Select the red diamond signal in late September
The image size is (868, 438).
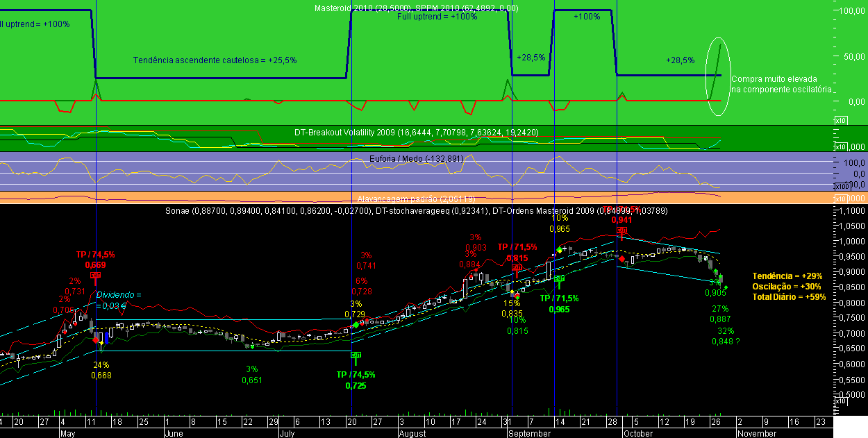(x=621, y=258)
